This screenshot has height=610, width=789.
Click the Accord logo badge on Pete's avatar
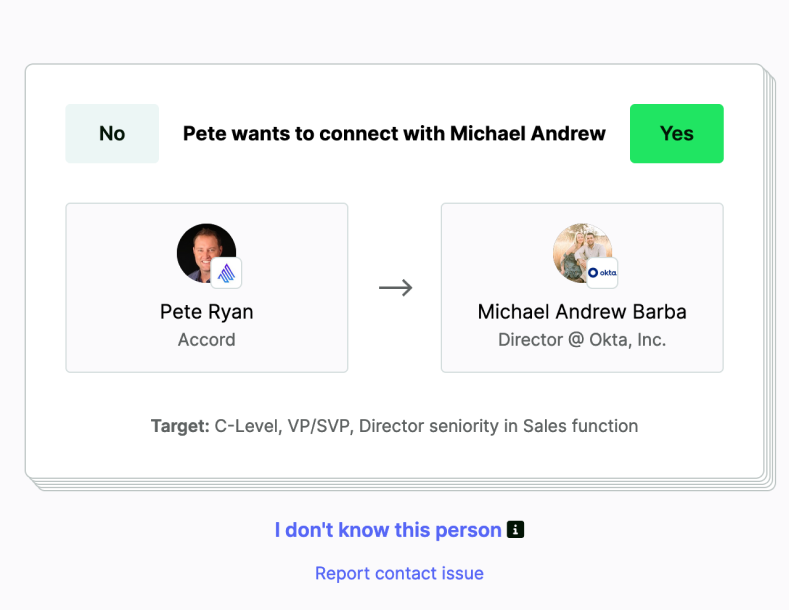226,272
